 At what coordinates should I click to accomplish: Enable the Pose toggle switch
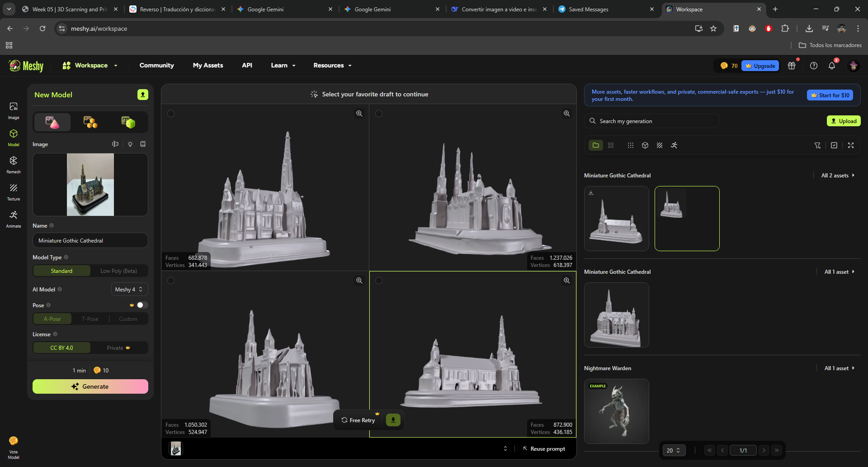click(142, 305)
